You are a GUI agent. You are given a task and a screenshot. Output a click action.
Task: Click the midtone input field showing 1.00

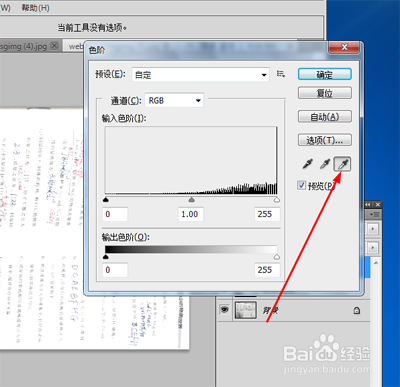pyautogui.click(x=190, y=214)
